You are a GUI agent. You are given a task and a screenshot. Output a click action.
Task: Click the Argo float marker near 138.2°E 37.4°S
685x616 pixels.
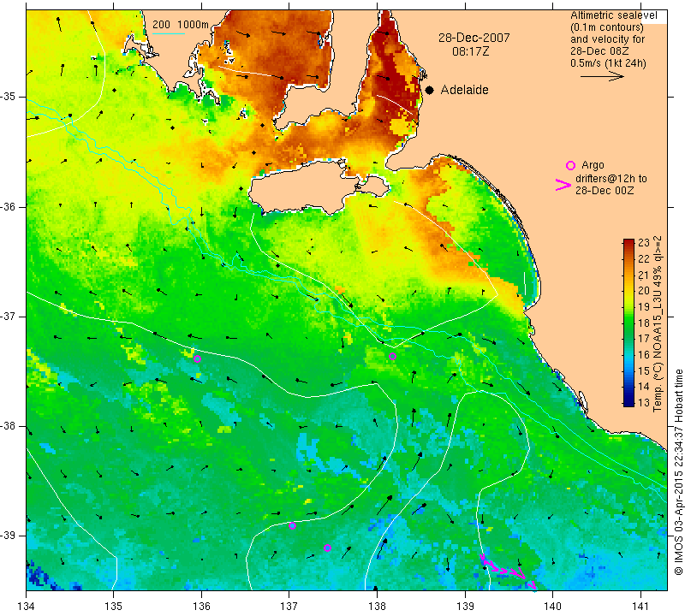pos(392,356)
